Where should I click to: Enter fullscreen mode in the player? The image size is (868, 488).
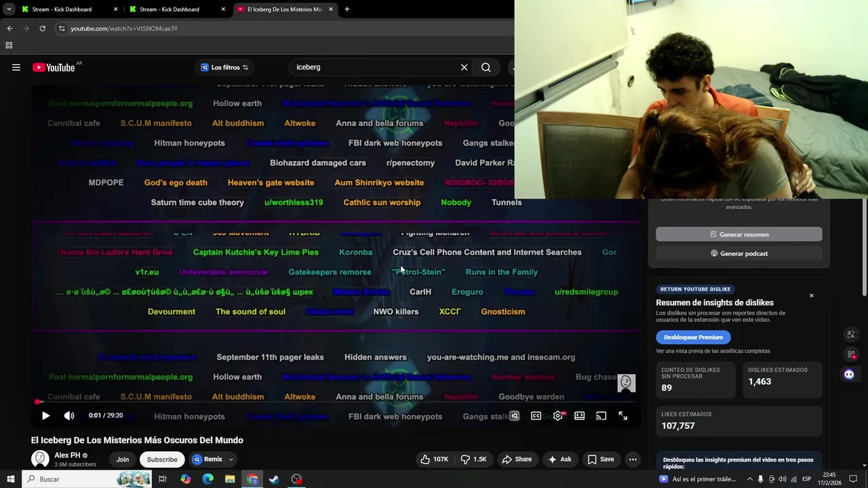[x=623, y=415]
